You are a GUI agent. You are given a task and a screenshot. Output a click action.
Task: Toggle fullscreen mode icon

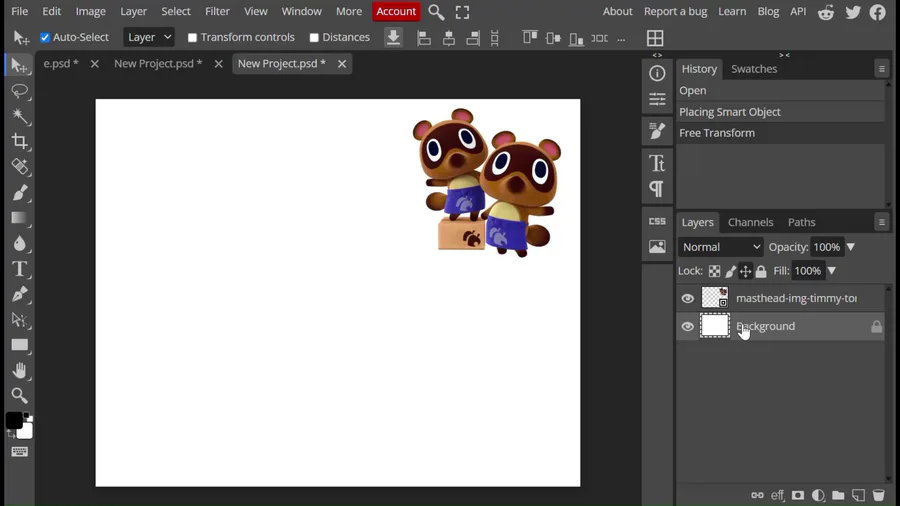(462, 12)
